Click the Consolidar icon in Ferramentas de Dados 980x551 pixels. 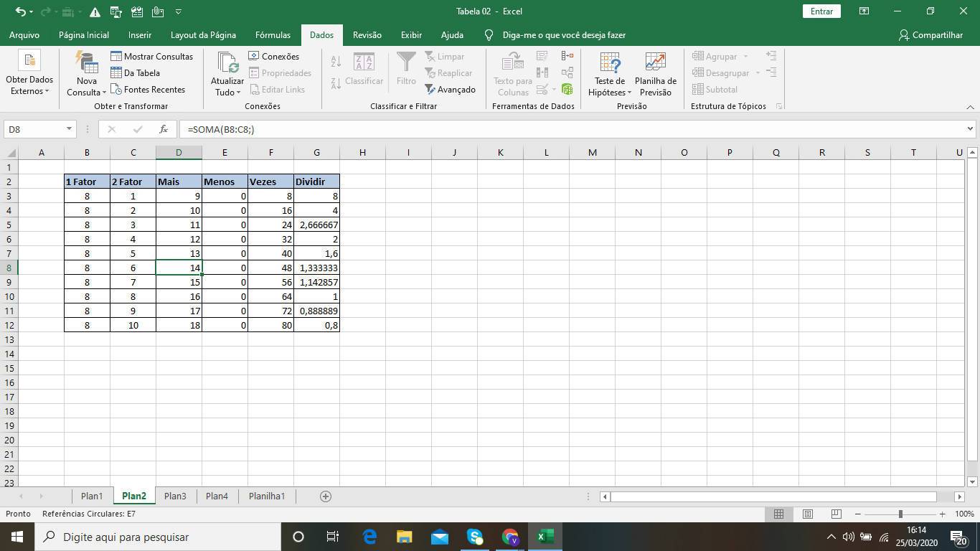coord(567,56)
